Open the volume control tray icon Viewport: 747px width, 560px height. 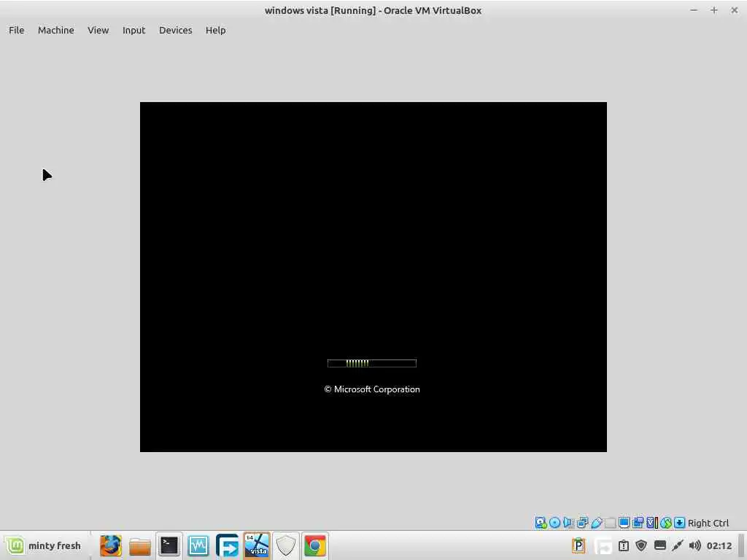click(695, 545)
